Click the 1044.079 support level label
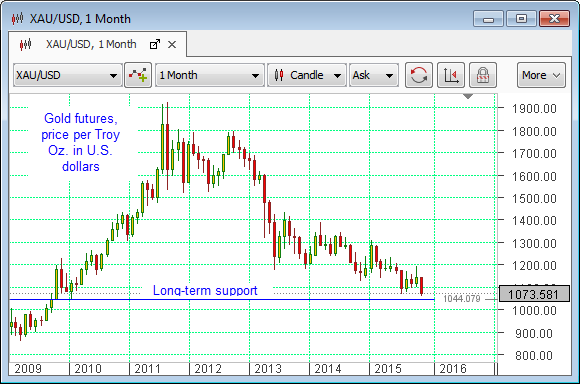The height and width of the screenshot is (384, 580). click(462, 299)
